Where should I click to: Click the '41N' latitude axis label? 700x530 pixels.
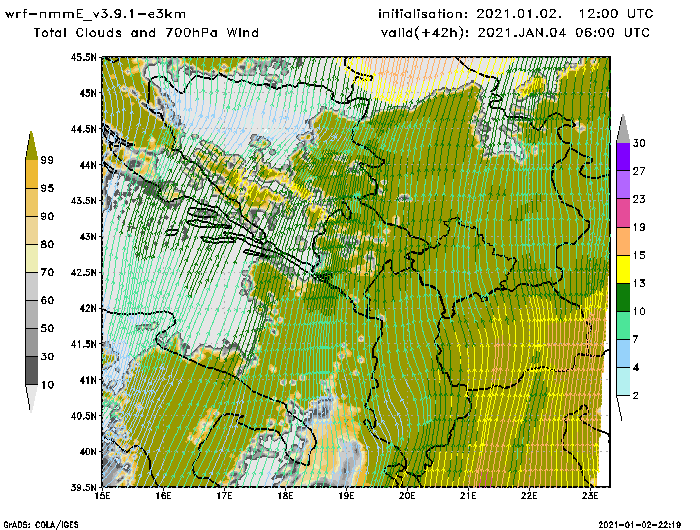(88, 380)
